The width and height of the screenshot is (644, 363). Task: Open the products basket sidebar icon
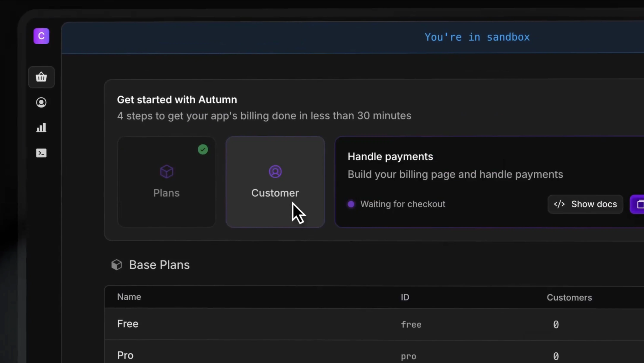[x=41, y=77]
